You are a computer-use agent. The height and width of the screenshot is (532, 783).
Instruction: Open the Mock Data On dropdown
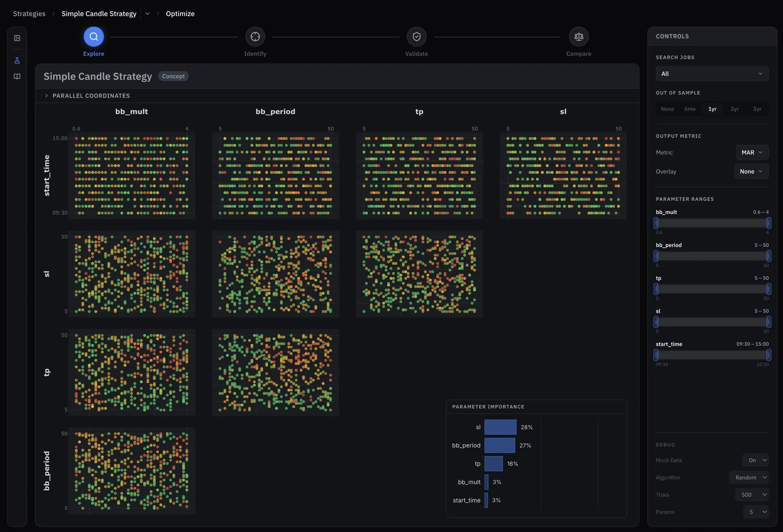tap(755, 460)
